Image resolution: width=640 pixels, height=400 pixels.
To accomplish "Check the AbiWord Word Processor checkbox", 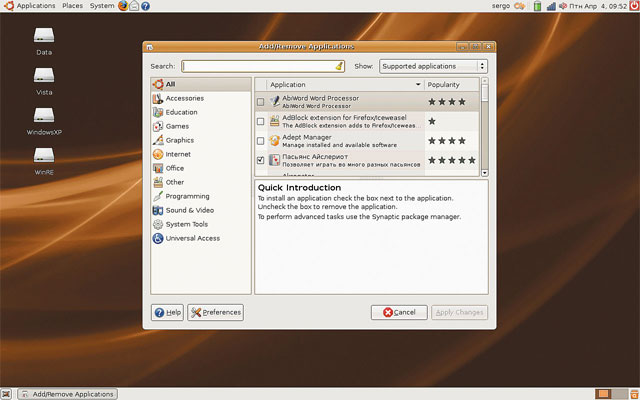I will click(x=260, y=102).
